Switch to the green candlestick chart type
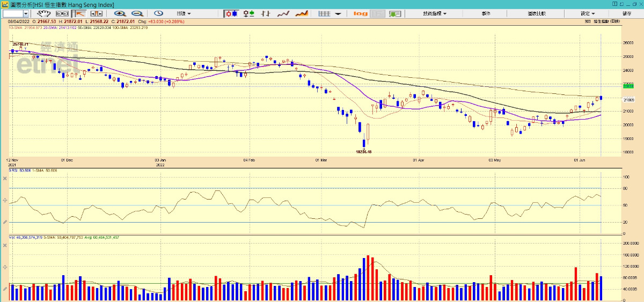This screenshot has height=302, width=644. tap(248, 13)
